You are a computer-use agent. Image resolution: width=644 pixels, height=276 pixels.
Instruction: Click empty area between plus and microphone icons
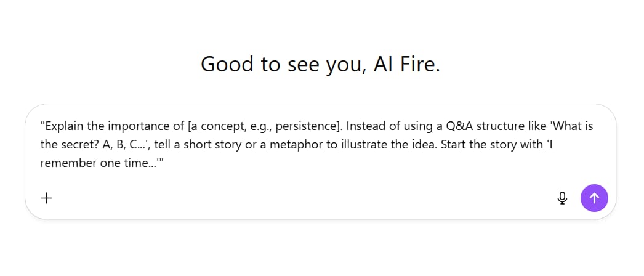coord(302,198)
